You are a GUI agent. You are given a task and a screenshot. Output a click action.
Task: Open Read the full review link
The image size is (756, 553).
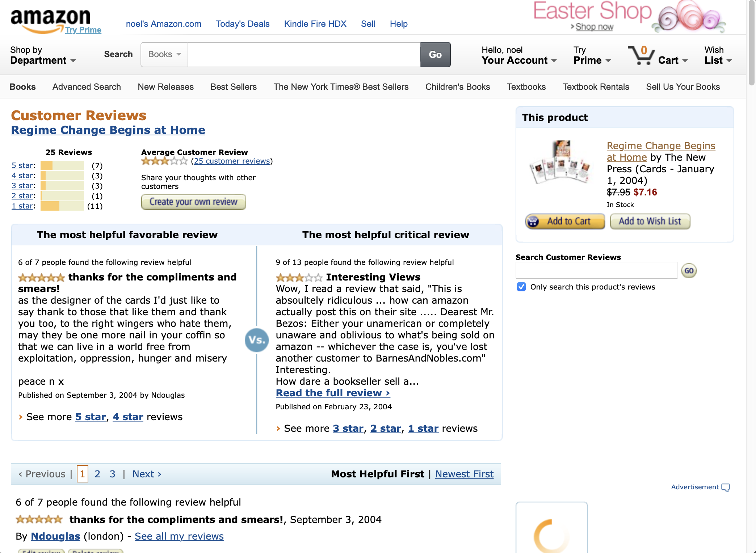[x=332, y=393]
